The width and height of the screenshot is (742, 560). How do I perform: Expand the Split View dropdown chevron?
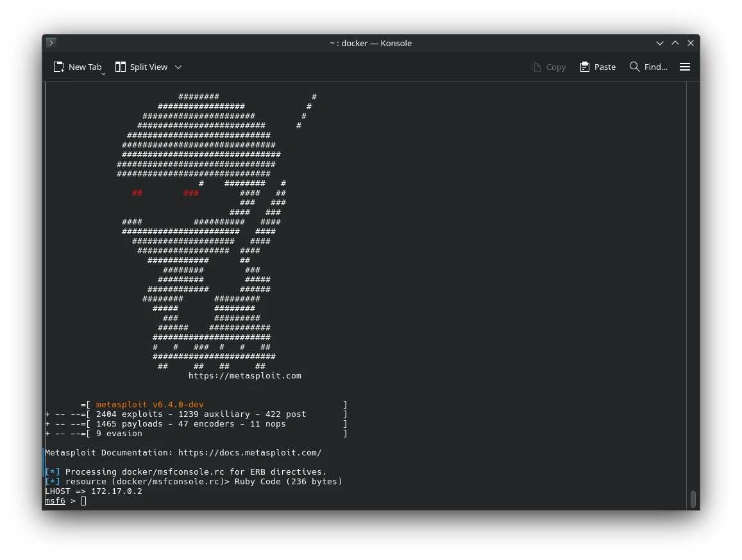click(178, 67)
